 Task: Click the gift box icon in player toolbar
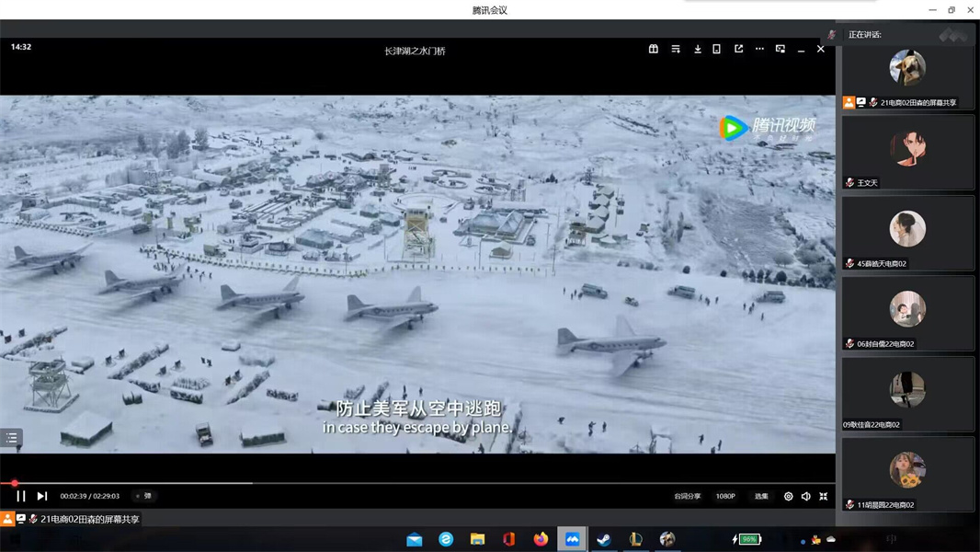tap(654, 49)
